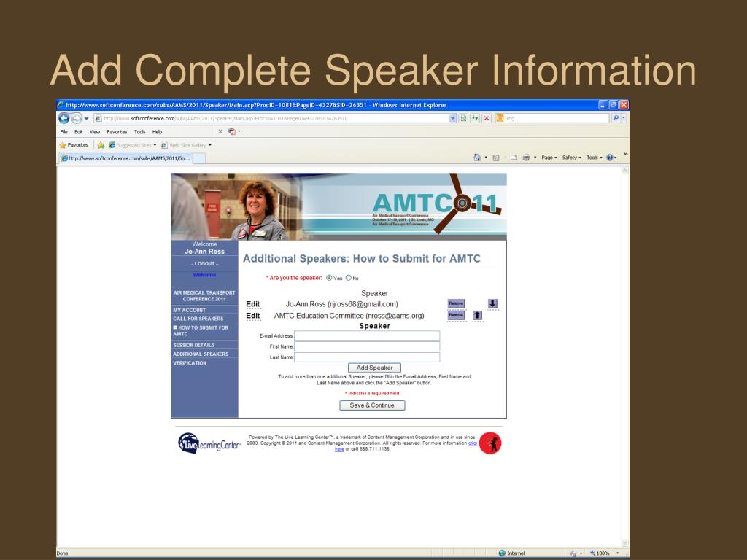
Task: Open the File menu
Action: (x=64, y=132)
